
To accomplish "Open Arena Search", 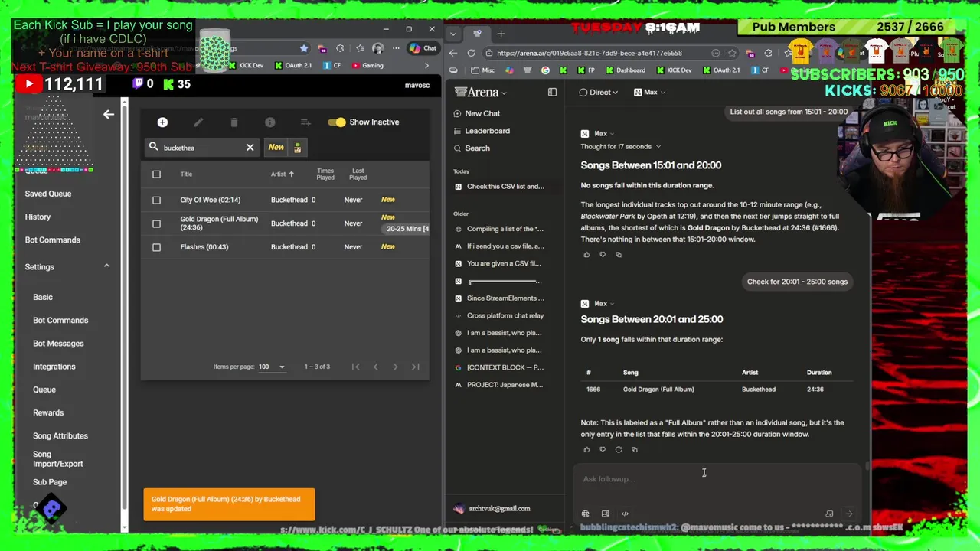I will (x=472, y=148).
